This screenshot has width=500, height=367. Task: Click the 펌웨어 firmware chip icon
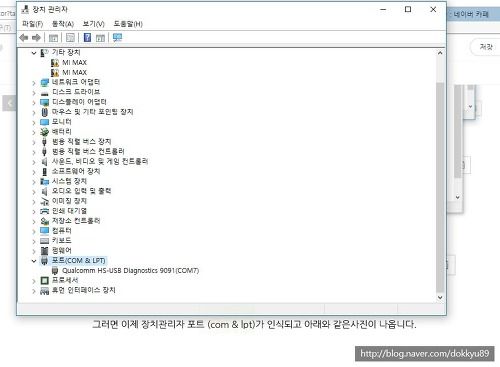click(x=44, y=251)
